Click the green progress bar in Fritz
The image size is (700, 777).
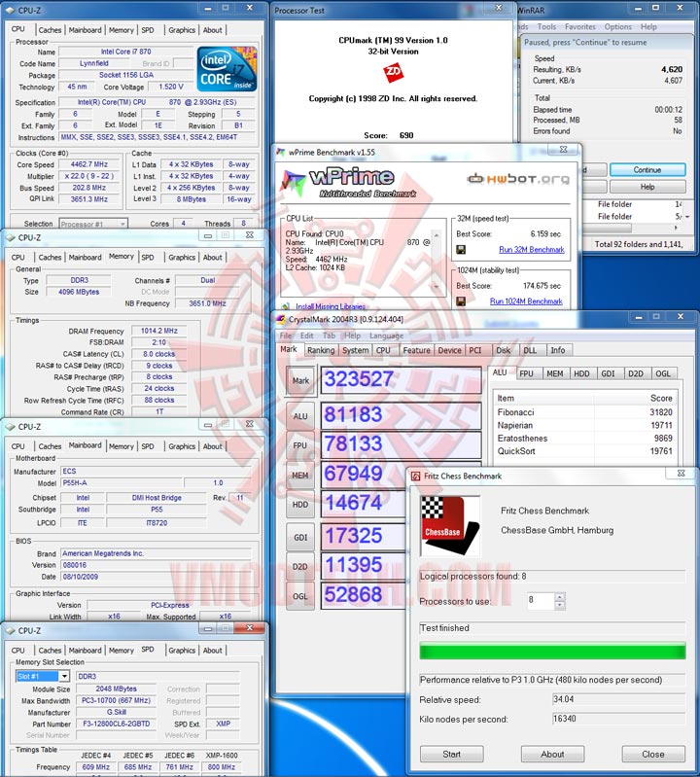pos(552,651)
